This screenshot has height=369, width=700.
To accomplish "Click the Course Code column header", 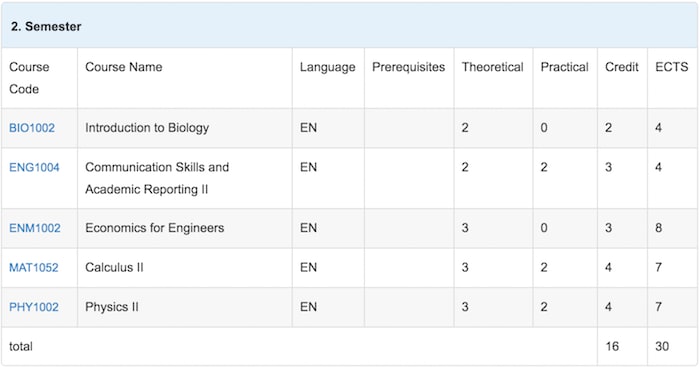I will [29, 78].
